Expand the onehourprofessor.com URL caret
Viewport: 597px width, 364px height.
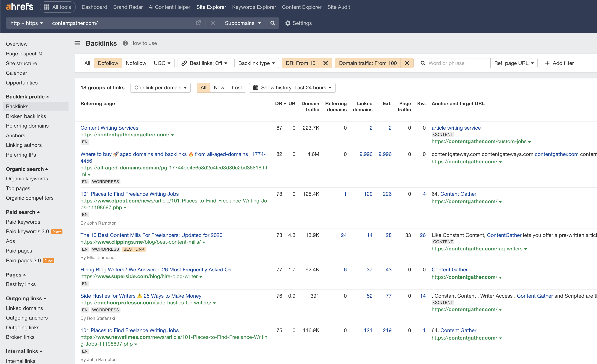click(214, 303)
